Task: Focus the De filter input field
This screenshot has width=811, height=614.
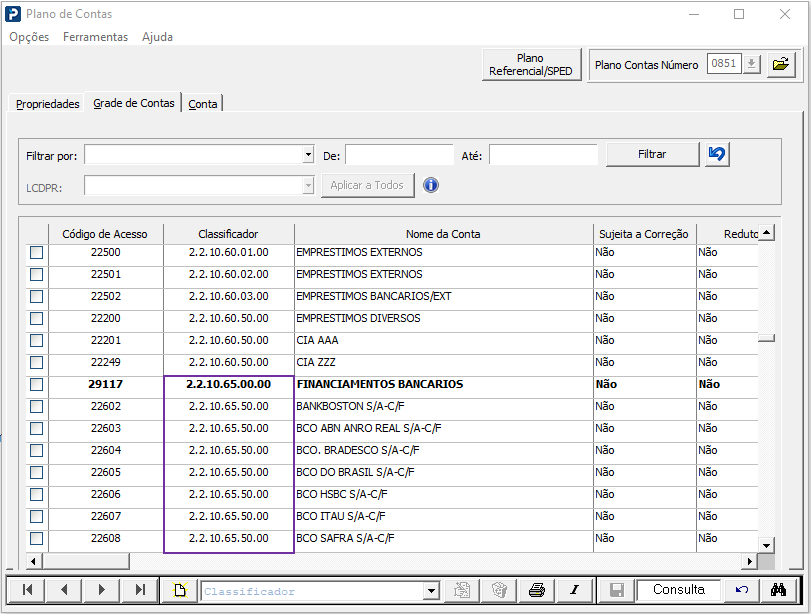Action: point(399,155)
